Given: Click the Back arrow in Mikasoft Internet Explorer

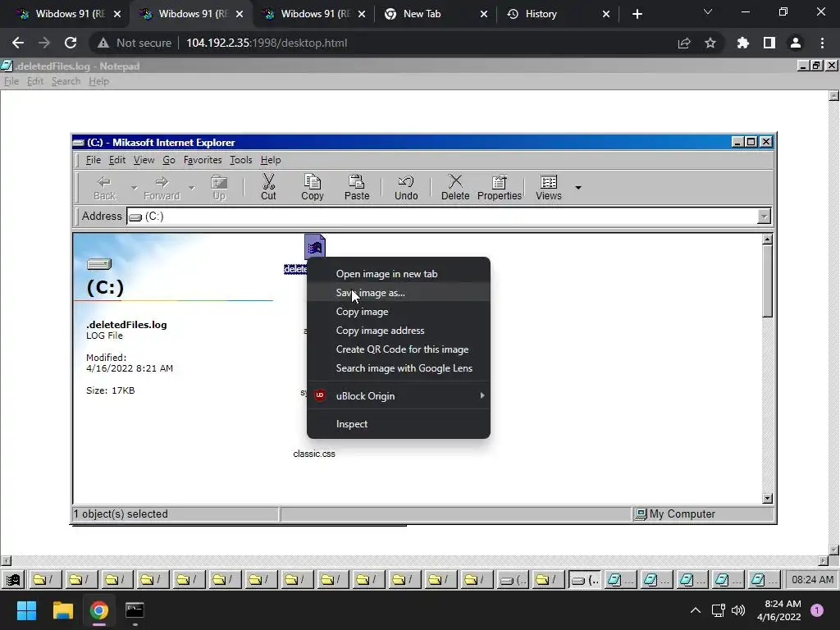Looking at the screenshot, I should (x=104, y=181).
